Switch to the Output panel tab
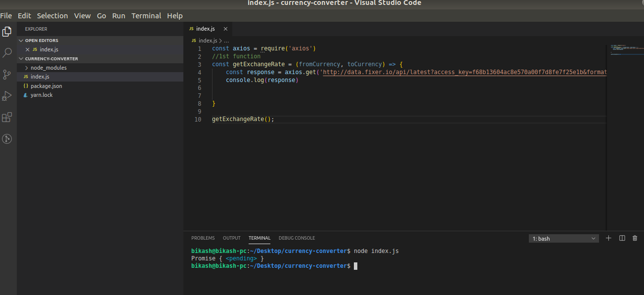Screen dimensions: 644x295 (232, 238)
